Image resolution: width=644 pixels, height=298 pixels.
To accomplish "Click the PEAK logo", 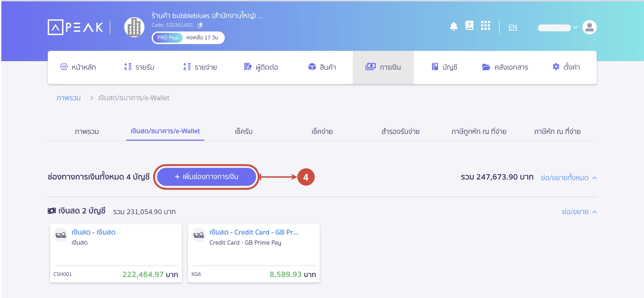I will point(75,27).
